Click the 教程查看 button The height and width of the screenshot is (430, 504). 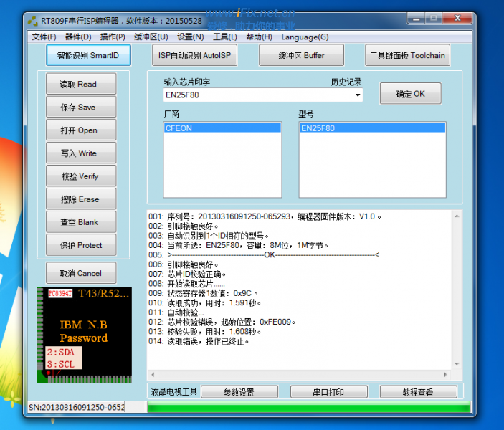click(418, 392)
